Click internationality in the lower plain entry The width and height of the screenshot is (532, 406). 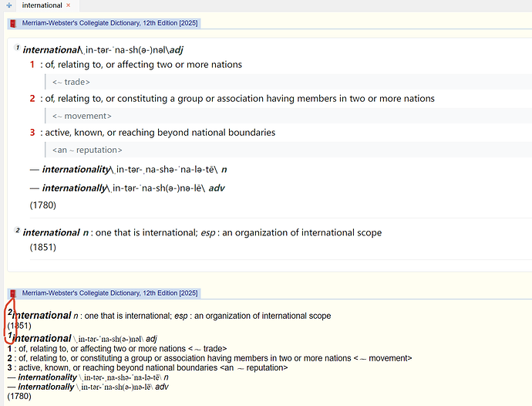pyautogui.click(x=47, y=377)
